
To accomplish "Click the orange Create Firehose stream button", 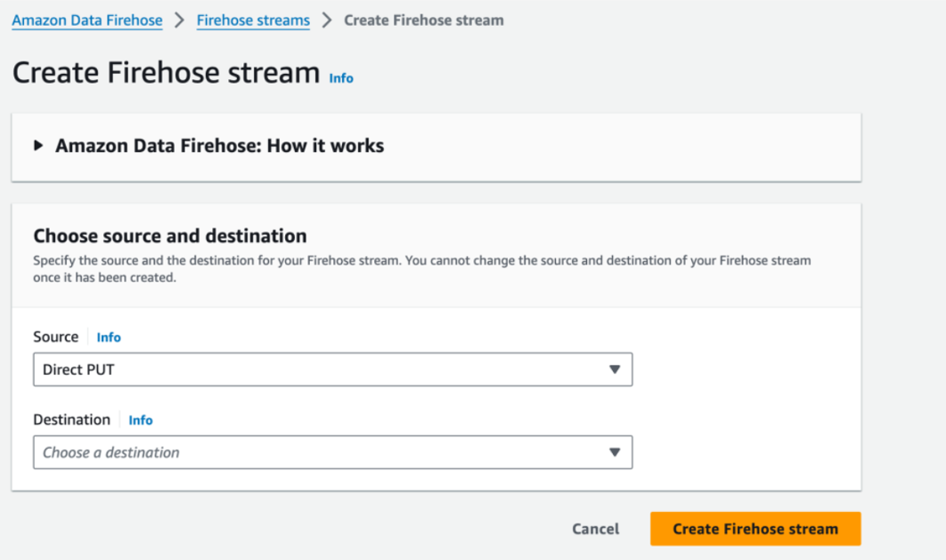I will (x=754, y=529).
